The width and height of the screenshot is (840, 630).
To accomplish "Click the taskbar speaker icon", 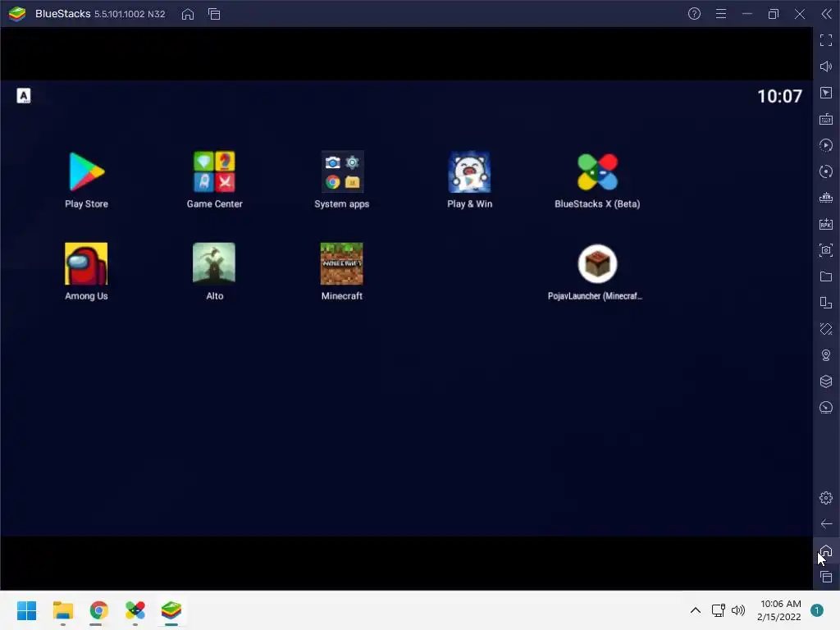I will 738,610.
